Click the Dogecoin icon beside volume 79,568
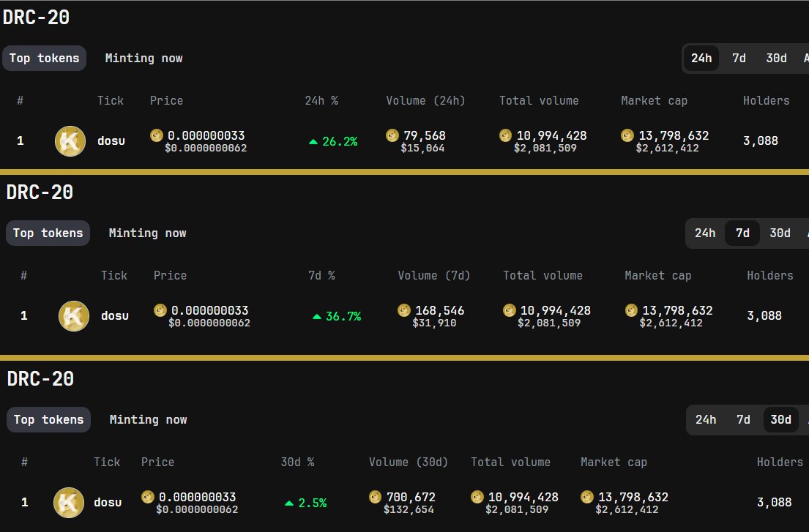 point(392,135)
